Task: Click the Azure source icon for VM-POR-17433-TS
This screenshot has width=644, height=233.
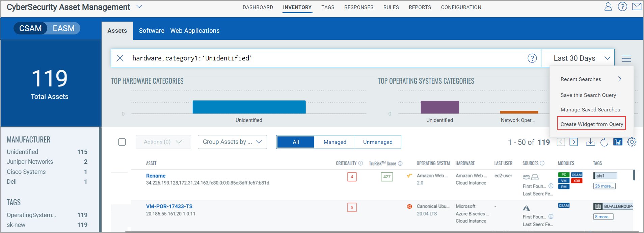Action: click(526, 208)
